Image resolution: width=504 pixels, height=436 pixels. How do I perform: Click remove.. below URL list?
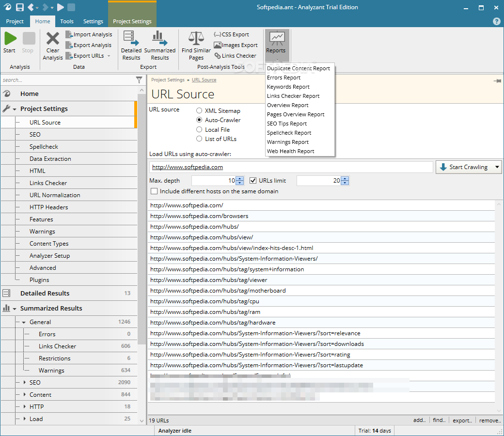coord(490,420)
